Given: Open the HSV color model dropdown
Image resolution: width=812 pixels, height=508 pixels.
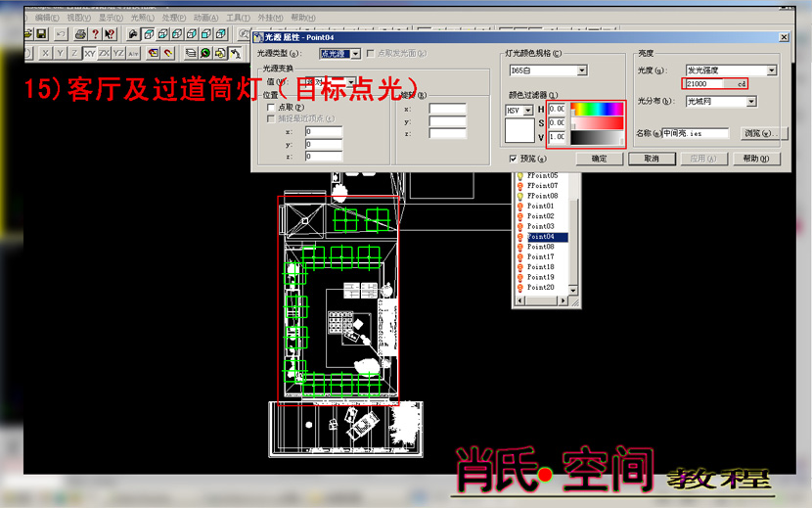Looking at the screenshot, I should (x=519, y=111).
